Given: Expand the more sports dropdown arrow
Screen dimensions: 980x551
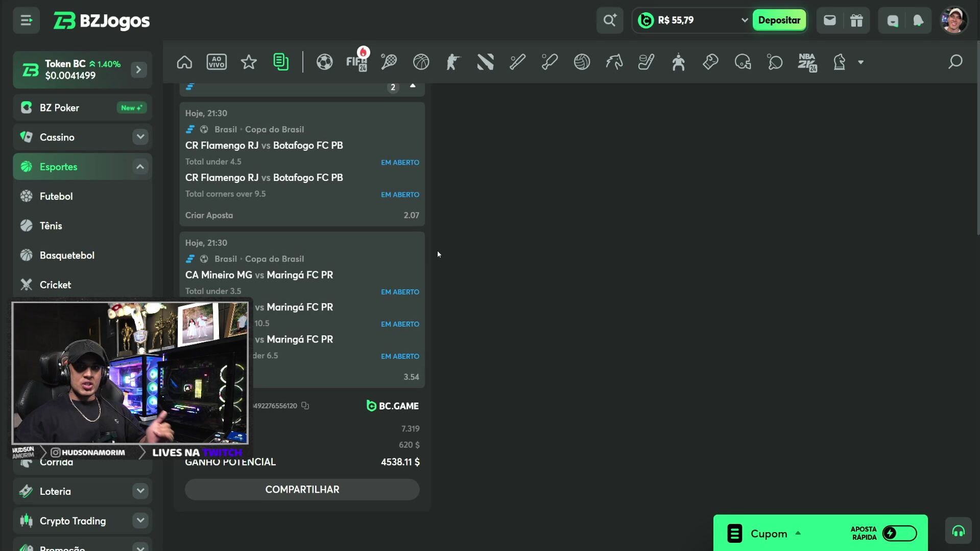Looking at the screenshot, I should pyautogui.click(x=861, y=62).
